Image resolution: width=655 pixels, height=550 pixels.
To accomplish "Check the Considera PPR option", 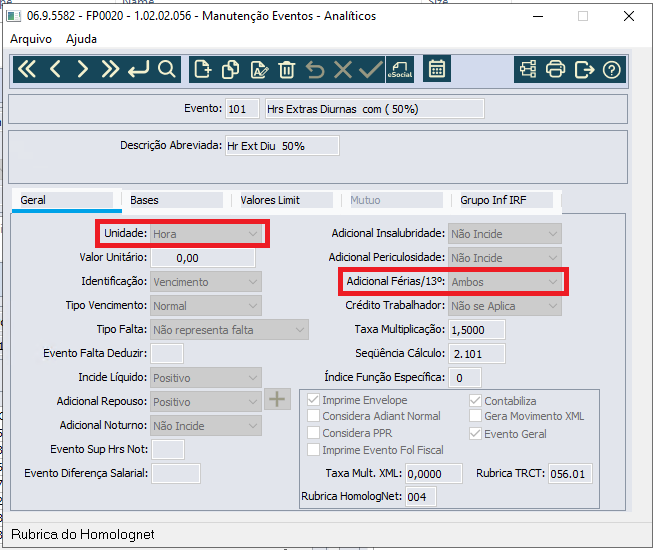I will tap(313, 433).
